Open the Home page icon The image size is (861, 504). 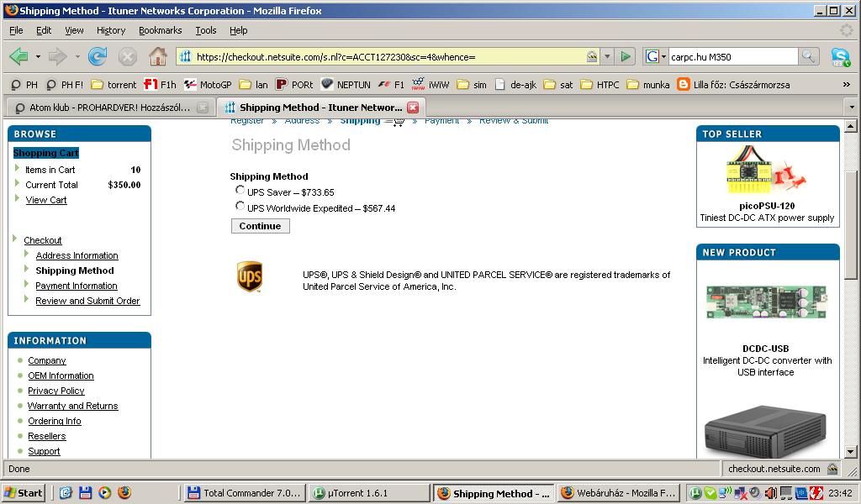click(157, 56)
